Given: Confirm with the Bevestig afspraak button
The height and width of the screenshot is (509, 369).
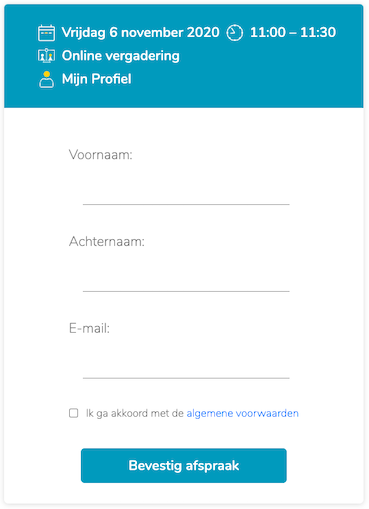Looking at the screenshot, I should point(184,465).
